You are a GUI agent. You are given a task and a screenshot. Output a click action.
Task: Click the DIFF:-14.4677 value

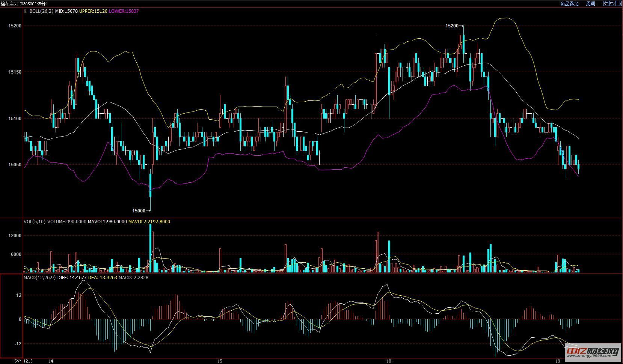[72, 278]
